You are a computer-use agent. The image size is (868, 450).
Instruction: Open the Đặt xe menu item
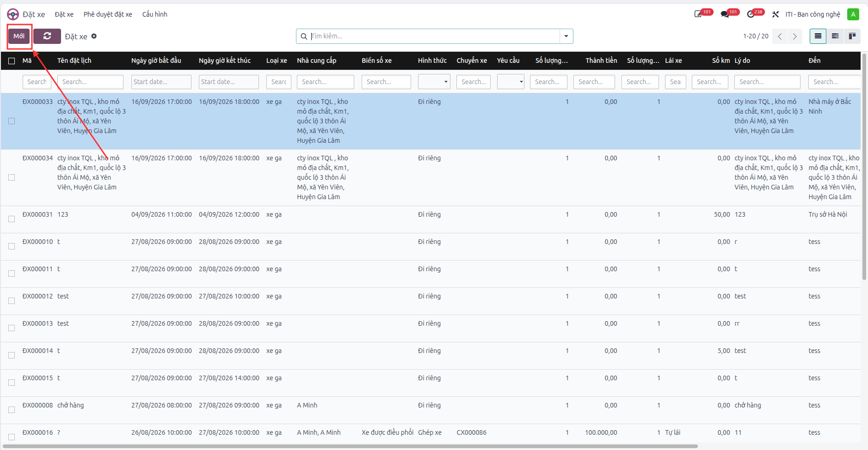click(64, 14)
